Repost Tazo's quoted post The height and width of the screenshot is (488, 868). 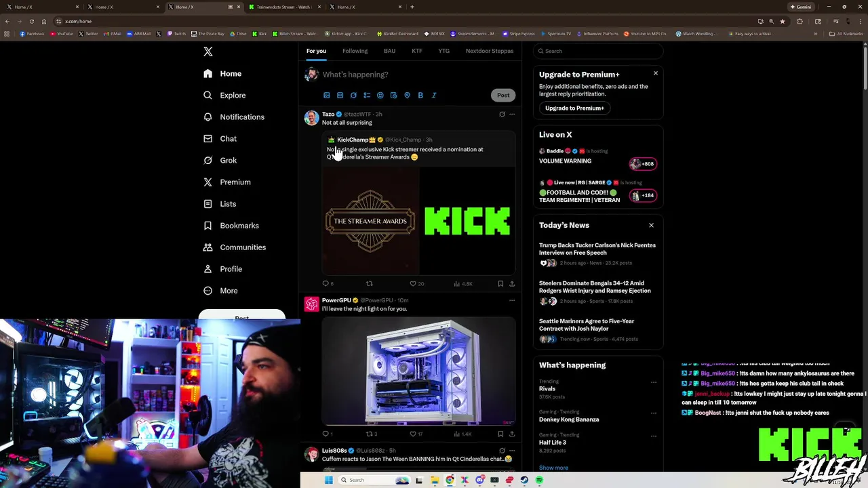coord(370,284)
